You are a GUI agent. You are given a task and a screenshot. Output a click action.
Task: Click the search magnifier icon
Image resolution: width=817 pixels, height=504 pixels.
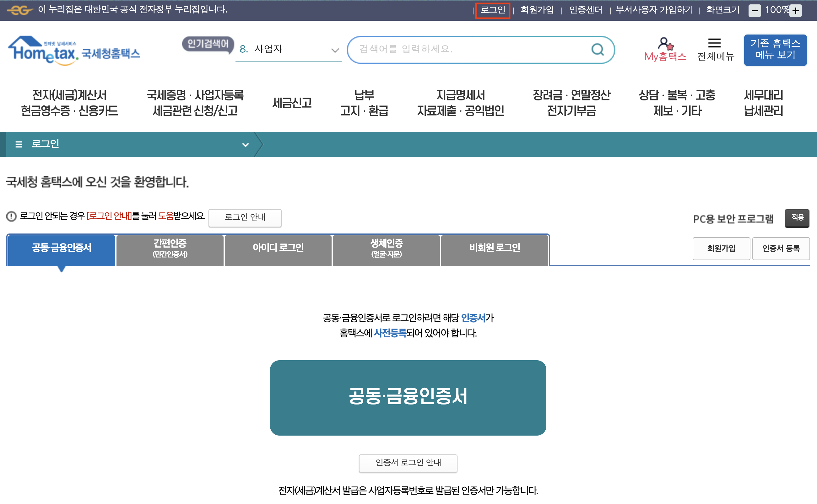coord(597,50)
